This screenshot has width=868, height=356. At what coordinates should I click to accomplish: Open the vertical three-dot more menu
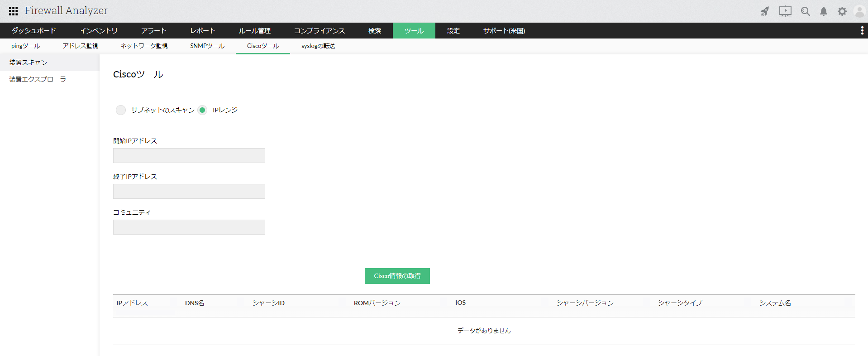tap(862, 30)
